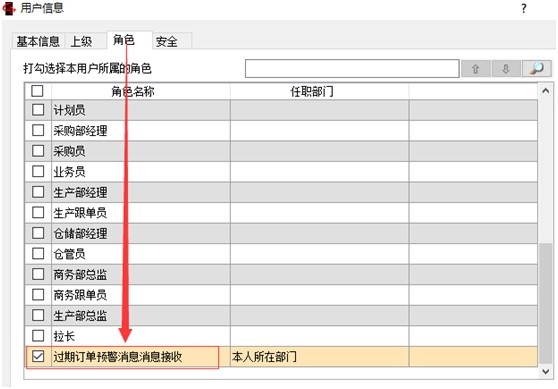Click the down arrow search-next button
This screenshot has height=389, width=558.
(506, 68)
